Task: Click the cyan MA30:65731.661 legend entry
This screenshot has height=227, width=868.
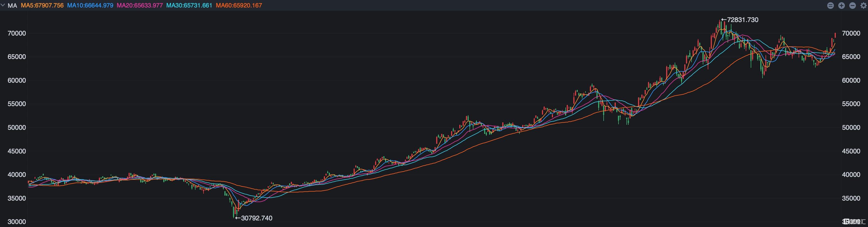Action: coord(189,6)
